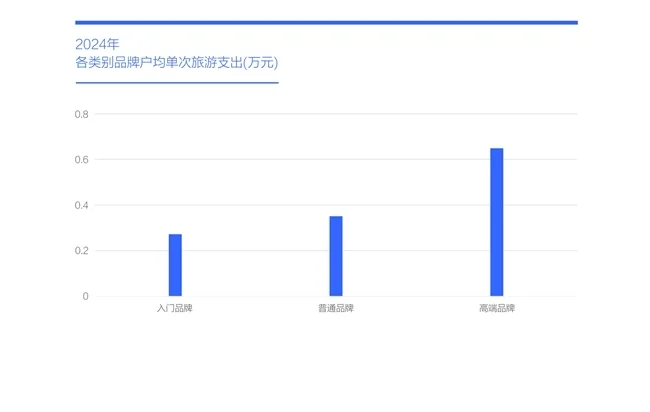Click the chart title 各类别品牌户均单次旅游支出(万元)
Image resolution: width=650 pixels, height=412 pixels.
(177, 63)
